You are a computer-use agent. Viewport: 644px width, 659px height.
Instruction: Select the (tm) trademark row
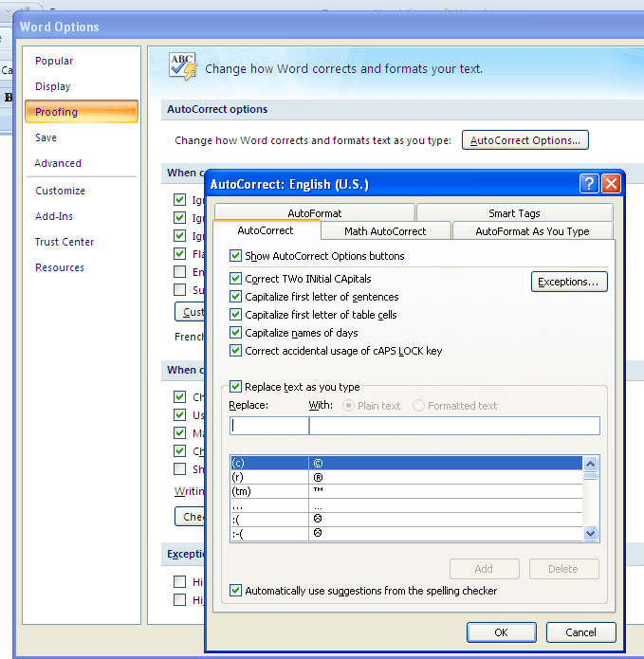click(407, 491)
